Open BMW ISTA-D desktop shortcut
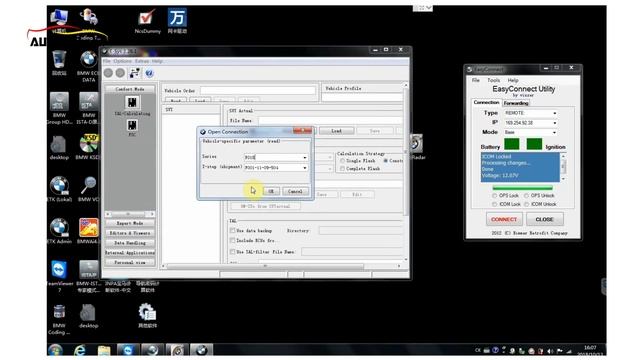This screenshot has height=360, width=640. 88,108
